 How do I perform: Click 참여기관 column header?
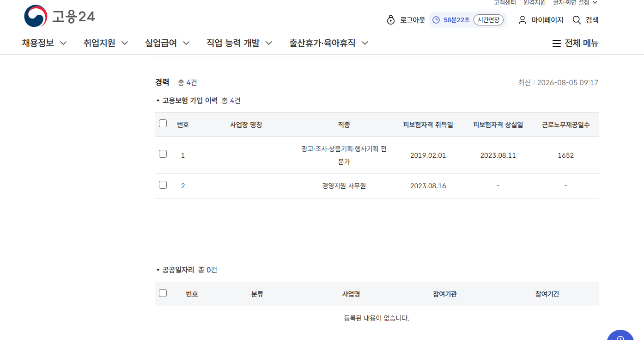445,294
